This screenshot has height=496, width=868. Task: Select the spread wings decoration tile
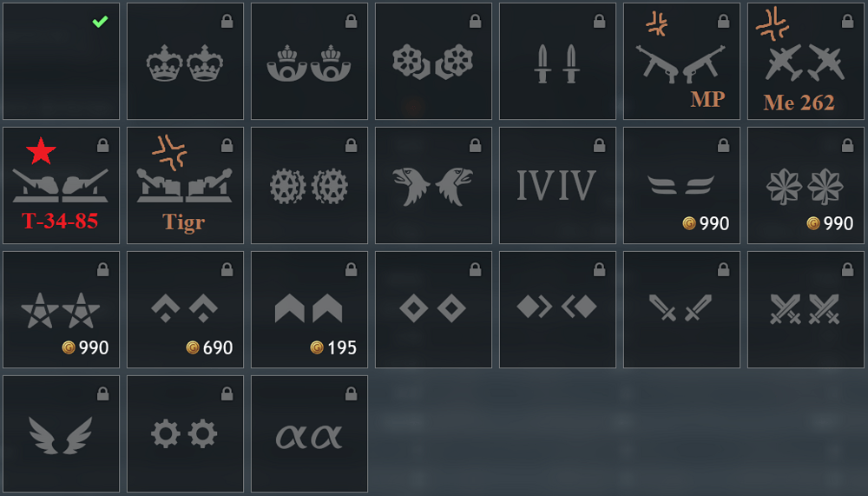point(61,433)
